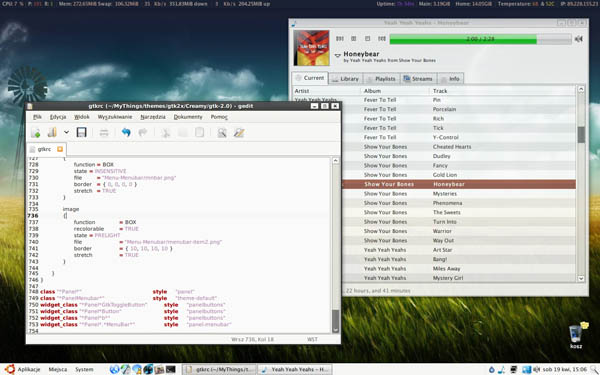Screen dimensions: 600x375
Task: Click the gedit vertical scrollbar thumb
Action: pos(336,318)
